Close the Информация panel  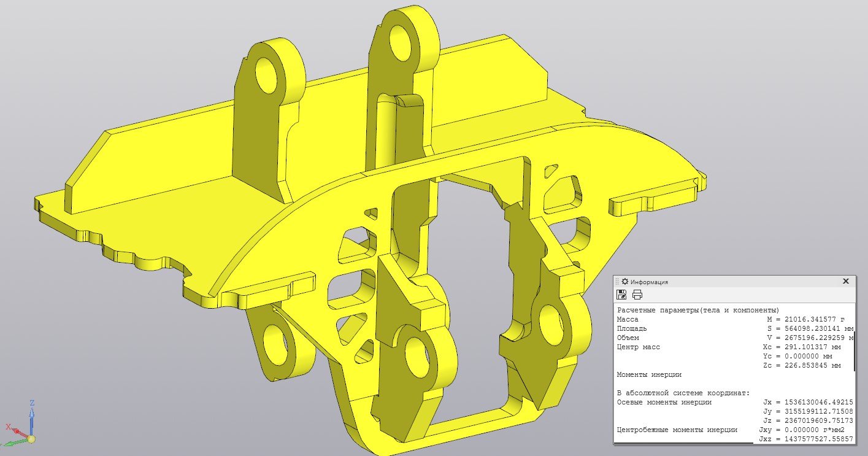(x=846, y=281)
